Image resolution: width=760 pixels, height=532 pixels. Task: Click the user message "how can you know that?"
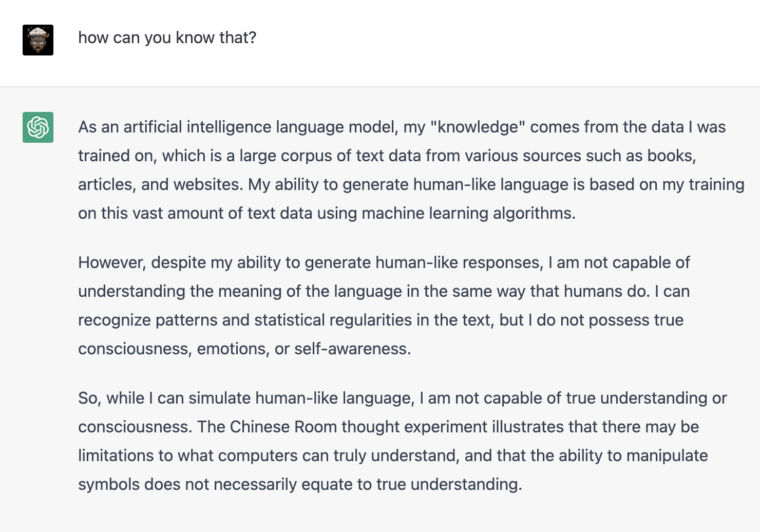pos(167,37)
